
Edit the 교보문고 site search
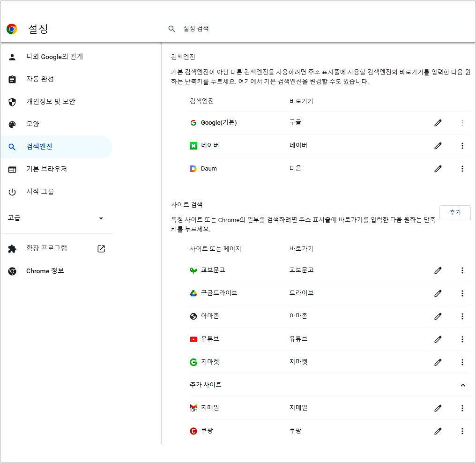[438, 270]
